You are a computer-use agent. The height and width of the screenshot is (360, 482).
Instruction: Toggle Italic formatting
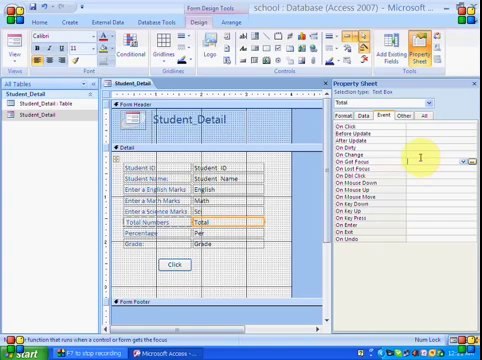(x=49, y=48)
